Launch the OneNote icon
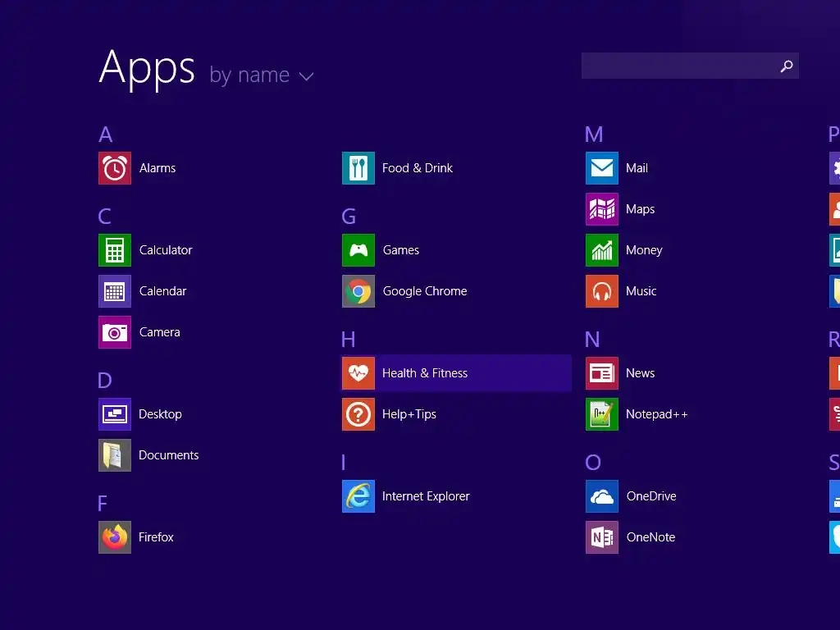This screenshot has width=840, height=630. tap(602, 537)
